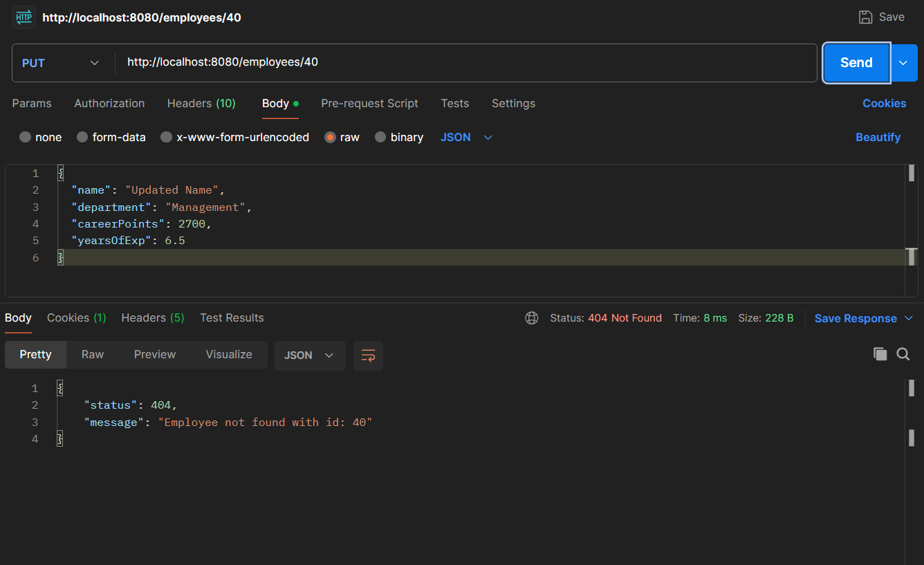Open the request body JSON format dropdown
The width and height of the screenshot is (924, 565).
click(x=467, y=137)
